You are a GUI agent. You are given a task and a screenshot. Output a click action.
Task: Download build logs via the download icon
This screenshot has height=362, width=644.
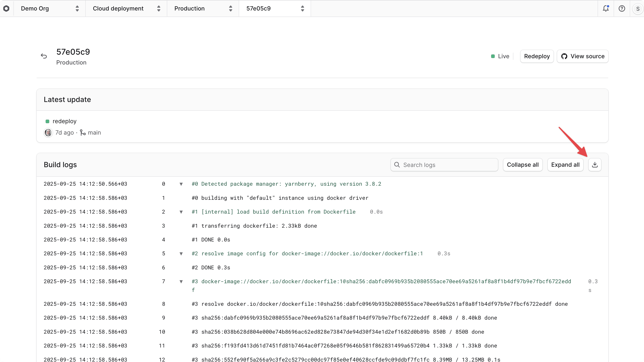coord(595,164)
